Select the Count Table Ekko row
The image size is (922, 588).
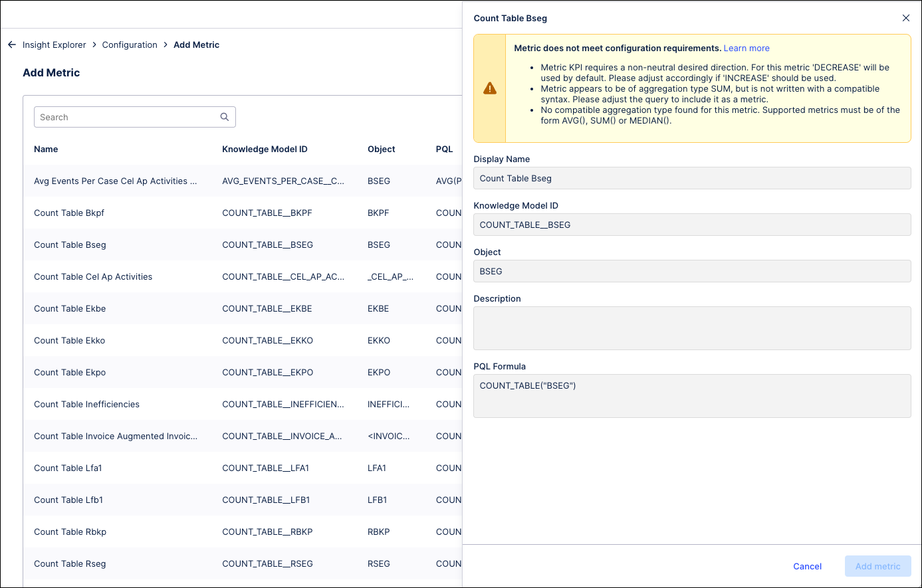tap(243, 340)
